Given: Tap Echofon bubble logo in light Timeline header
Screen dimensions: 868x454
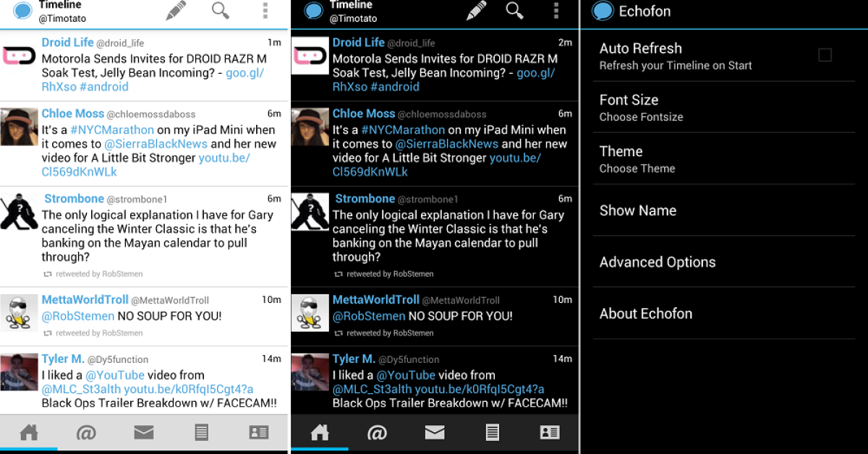Looking at the screenshot, I should click(22, 11).
